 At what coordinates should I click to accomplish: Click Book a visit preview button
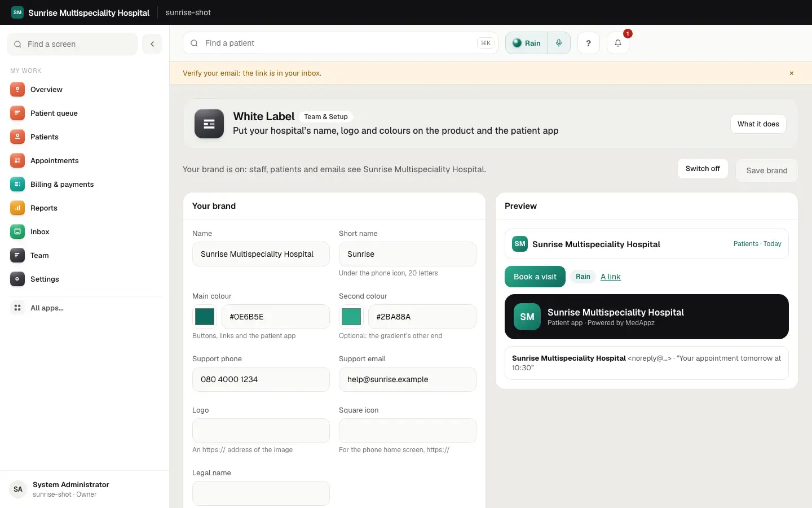tap(535, 277)
